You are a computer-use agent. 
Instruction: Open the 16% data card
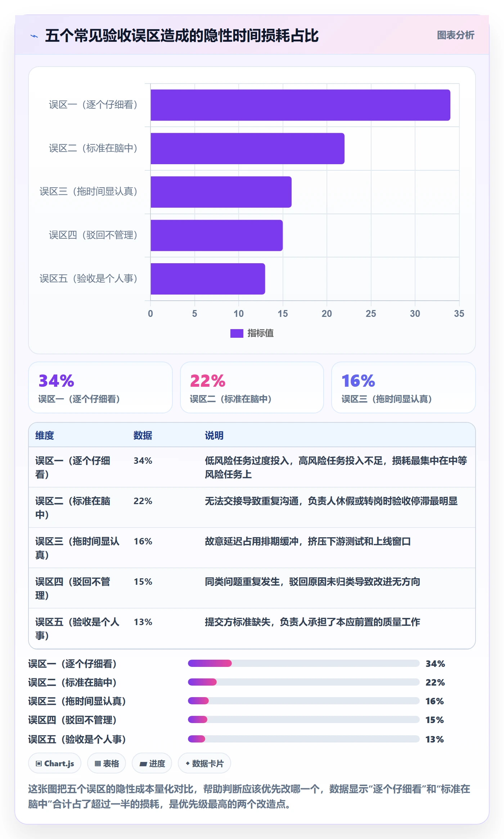(x=404, y=387)
